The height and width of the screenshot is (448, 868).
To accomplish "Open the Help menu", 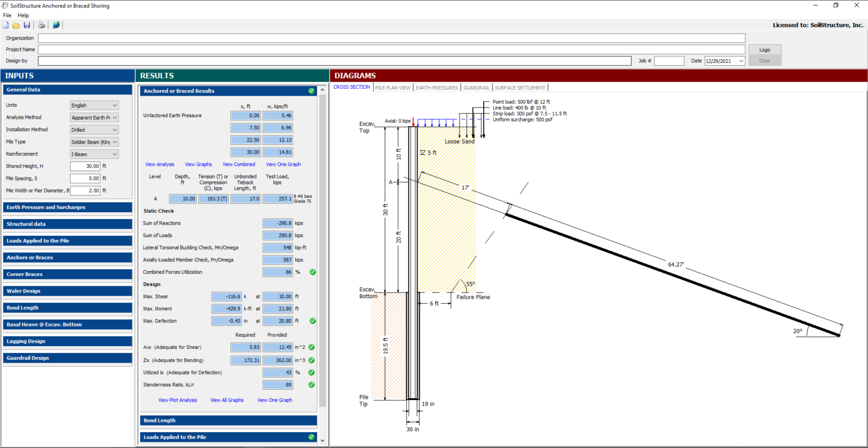I will [x=23, y=15].
